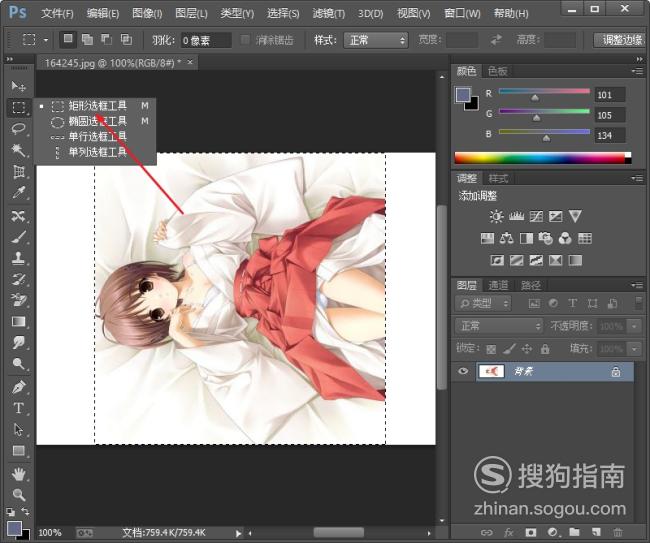The image size is (650, 543).
Task: Click the Create new group folder icon
Action: click(x=574, y=532)
